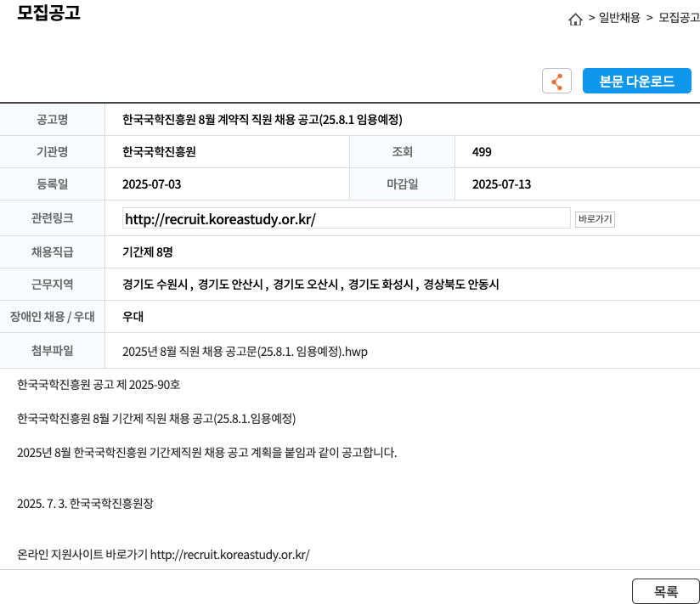The image size is (700, 604).
Task: Click the registration date 2025-07-03
Action: (x=152, y=184)
